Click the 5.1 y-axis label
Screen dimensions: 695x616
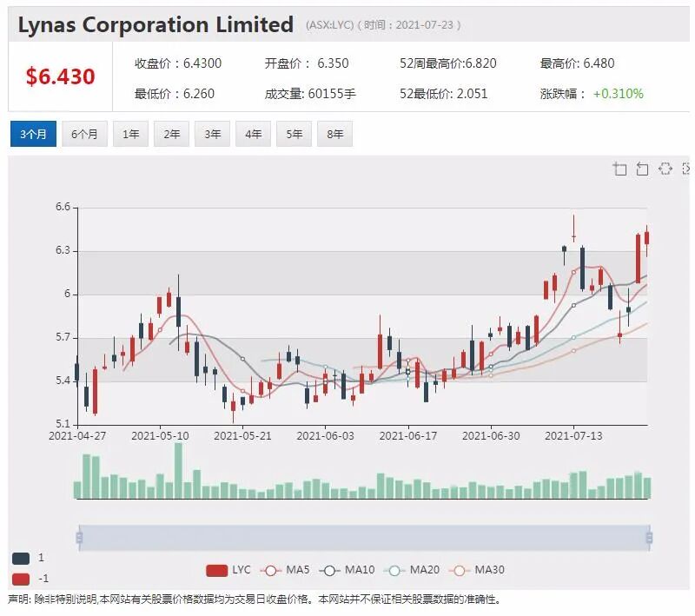pyautogui.click(x=63, y=424)
